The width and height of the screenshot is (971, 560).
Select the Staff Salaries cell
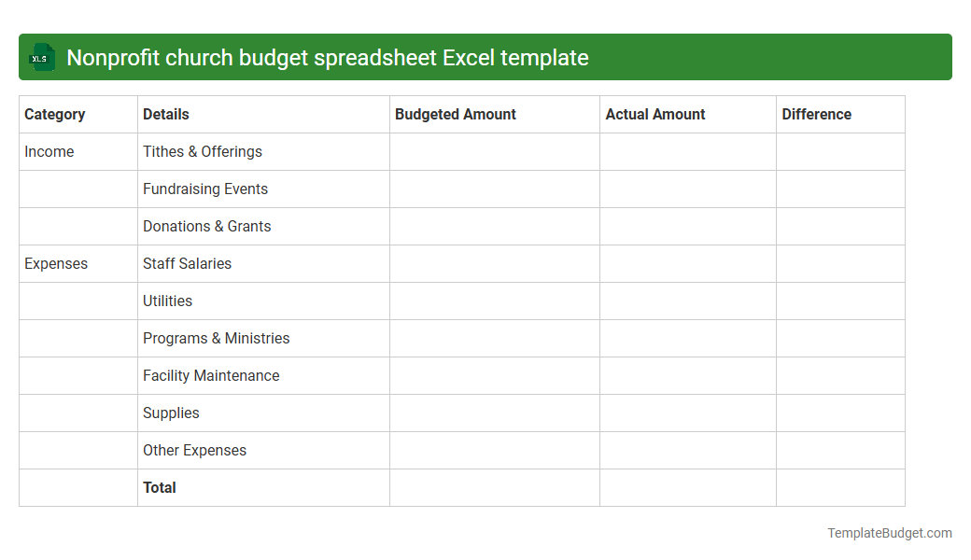pos(187,263)
